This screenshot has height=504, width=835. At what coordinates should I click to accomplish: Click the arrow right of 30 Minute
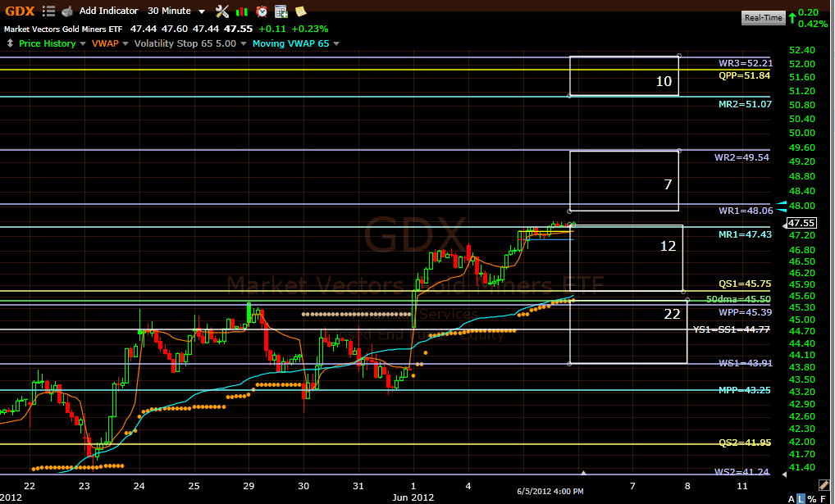pyautogui.click(x=202, y=11)
